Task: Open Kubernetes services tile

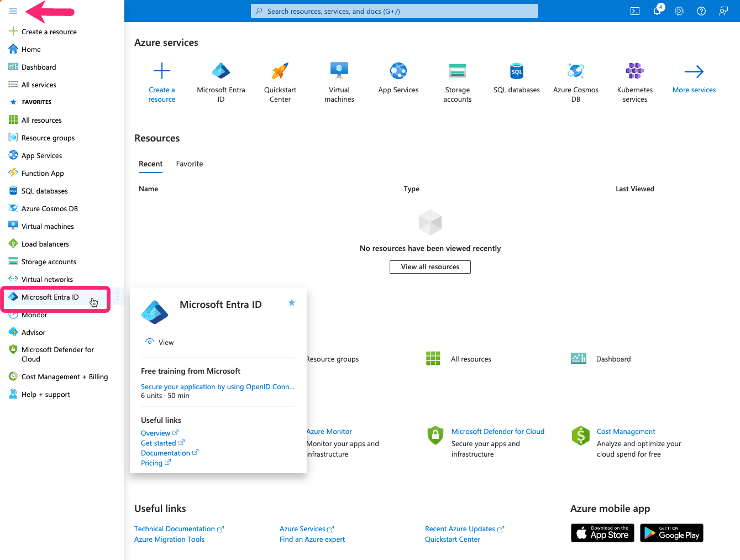Action: tap(635, 82)
